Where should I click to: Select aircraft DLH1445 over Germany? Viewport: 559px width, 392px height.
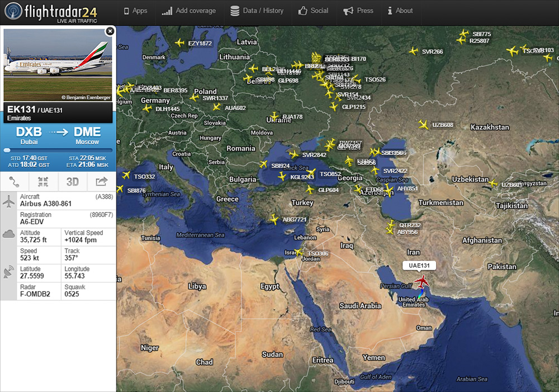[x=147, y=108]
